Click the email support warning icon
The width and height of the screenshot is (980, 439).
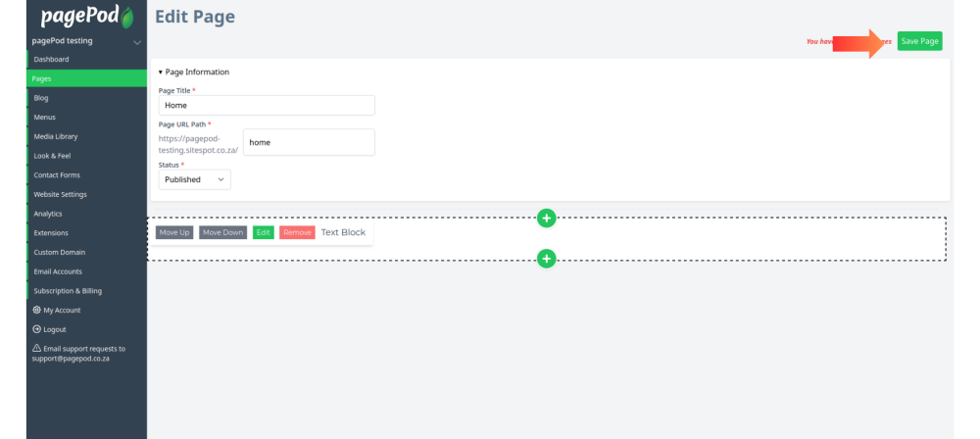[37, 348]
